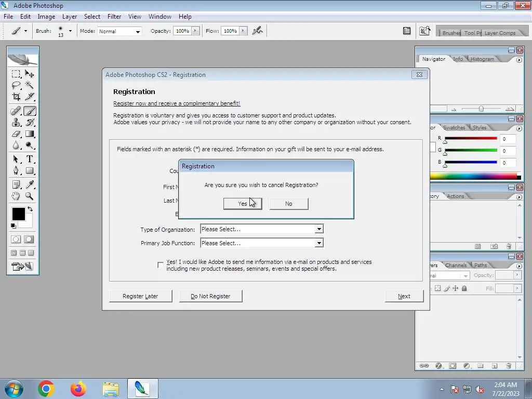Switch to Full Screen Mode
The width and height of the screenshot is (532, 399).
tap(31, 253)
